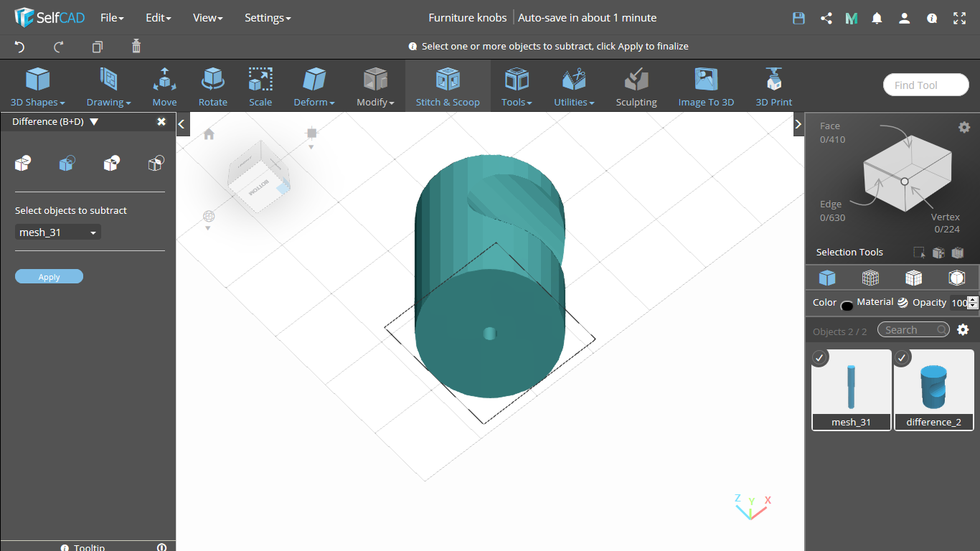
Task: Open the objects list settings gear
Action: coord(963,330)
